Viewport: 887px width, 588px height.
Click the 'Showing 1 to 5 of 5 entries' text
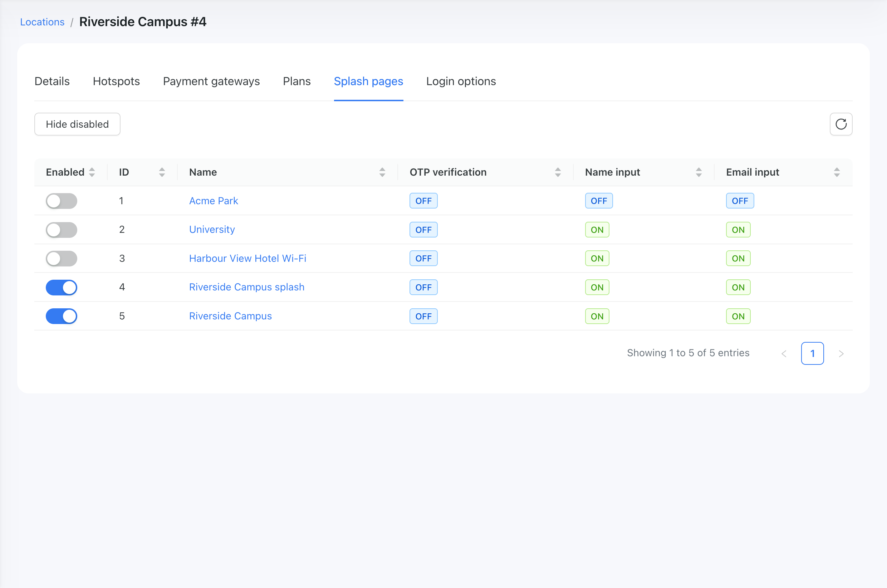pos(688,353)
